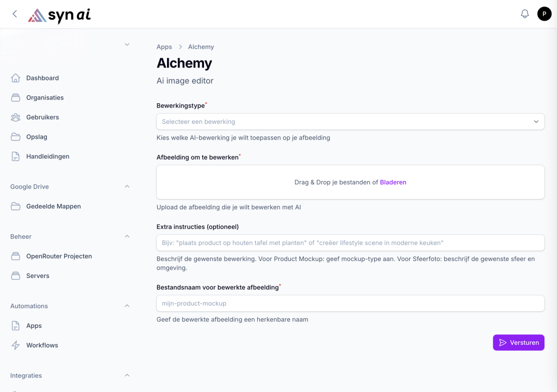Collapse the Integraties section
The height and width of the screenshot is (392, 557).
tap(127, 376)
